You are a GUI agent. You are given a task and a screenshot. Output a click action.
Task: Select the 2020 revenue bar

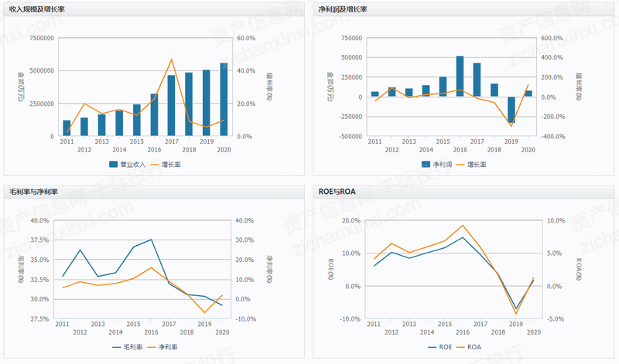[x=224, y=100]
